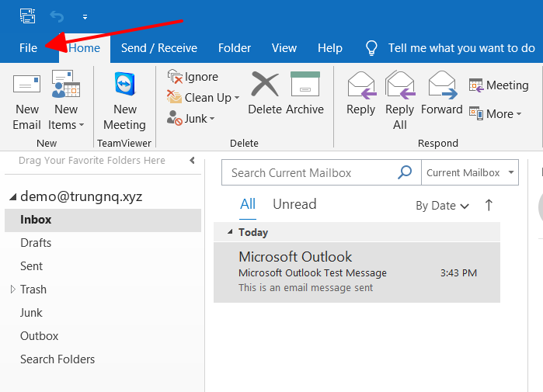Forward the selected message

tap(442, 93)
